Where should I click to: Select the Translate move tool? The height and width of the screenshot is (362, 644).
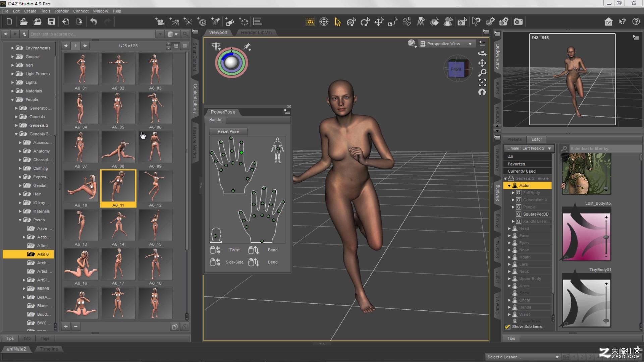(379, 22)
